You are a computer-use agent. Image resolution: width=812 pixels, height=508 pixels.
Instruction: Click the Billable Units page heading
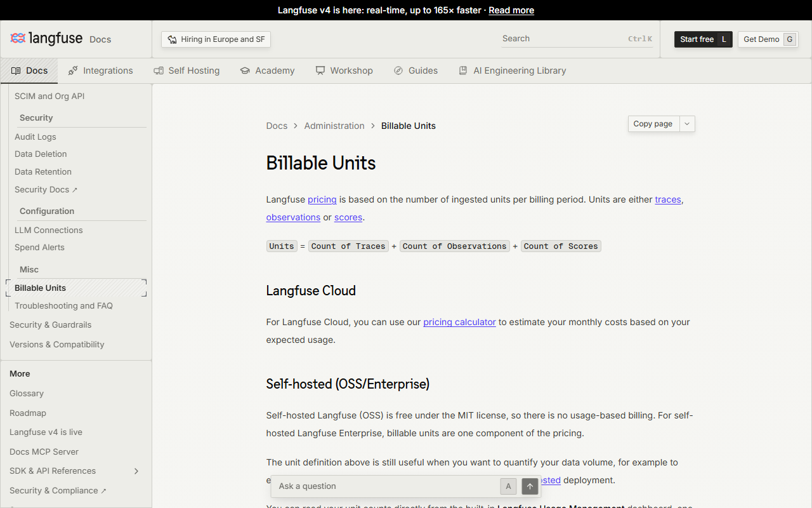point(321,163)
